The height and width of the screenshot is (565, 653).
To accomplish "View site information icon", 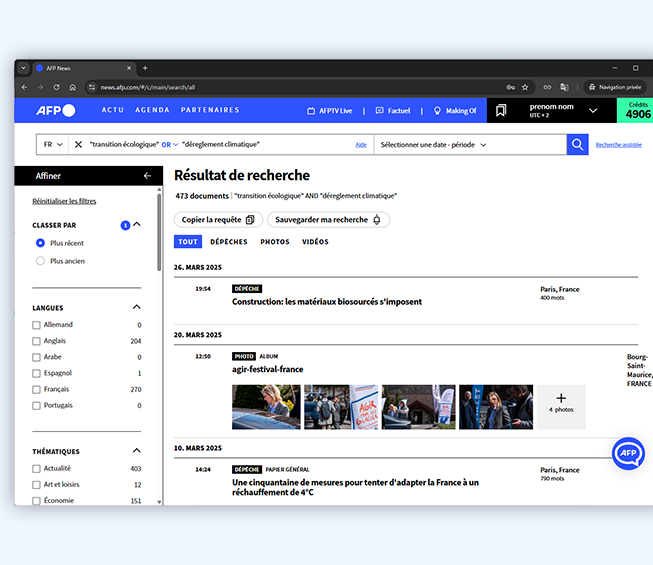I will (x=92, y=87).
